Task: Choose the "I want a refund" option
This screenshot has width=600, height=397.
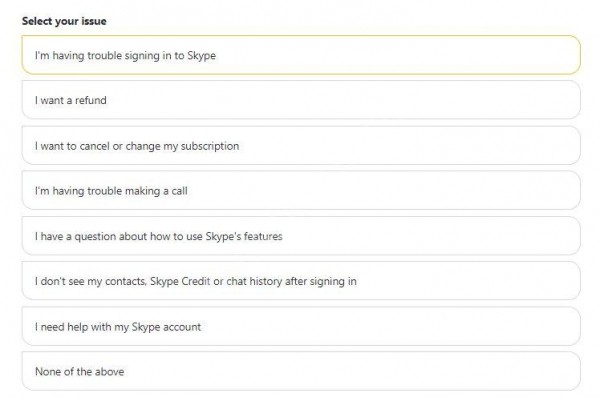Action: point(301,100)
